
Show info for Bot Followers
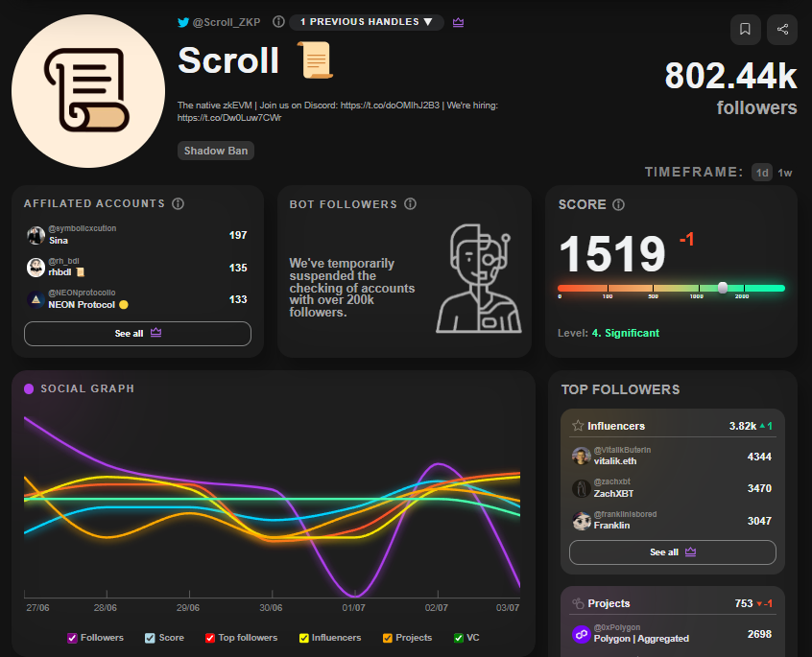(410, 204)
